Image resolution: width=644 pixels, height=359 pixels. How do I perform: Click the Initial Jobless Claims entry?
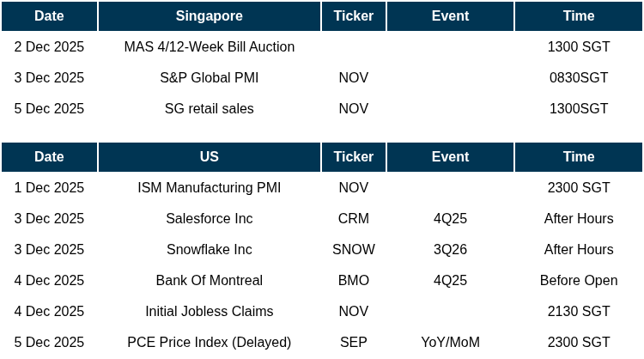[209, 312]
